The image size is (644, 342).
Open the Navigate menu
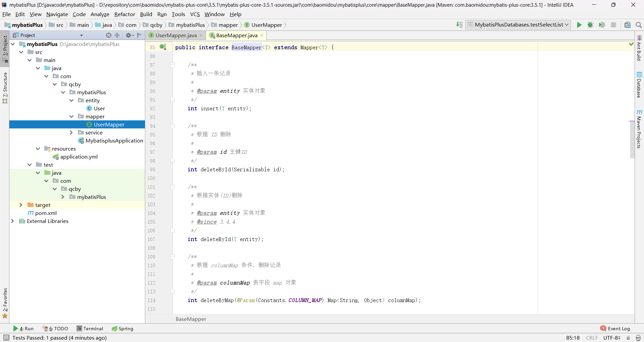(57, 14)
